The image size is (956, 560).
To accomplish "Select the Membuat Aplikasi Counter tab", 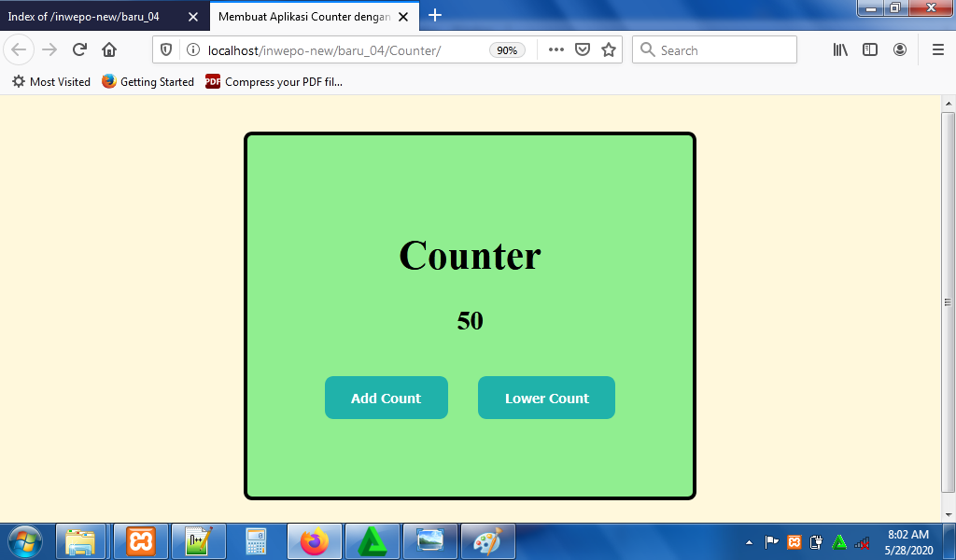I will [303, 17].
